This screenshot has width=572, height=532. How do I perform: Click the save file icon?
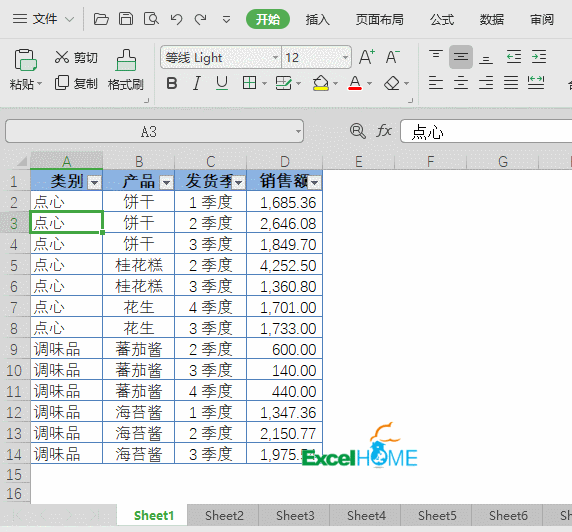[126, 19]
